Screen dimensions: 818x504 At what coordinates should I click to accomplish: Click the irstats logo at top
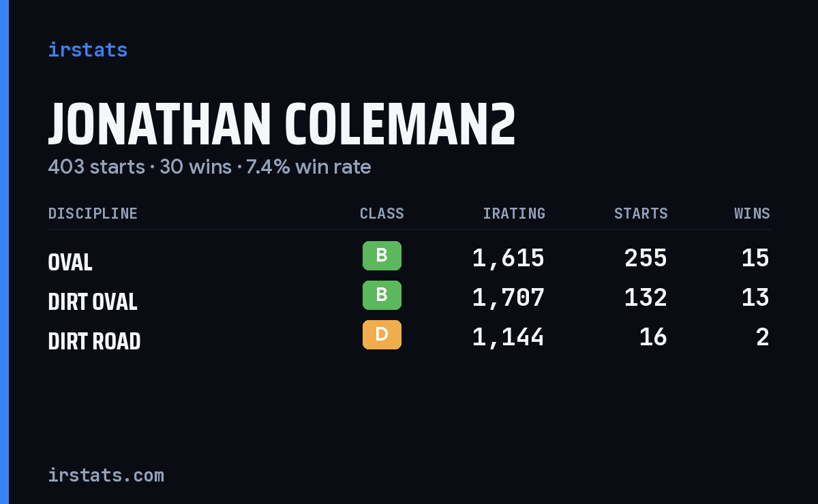click(88, 50)
